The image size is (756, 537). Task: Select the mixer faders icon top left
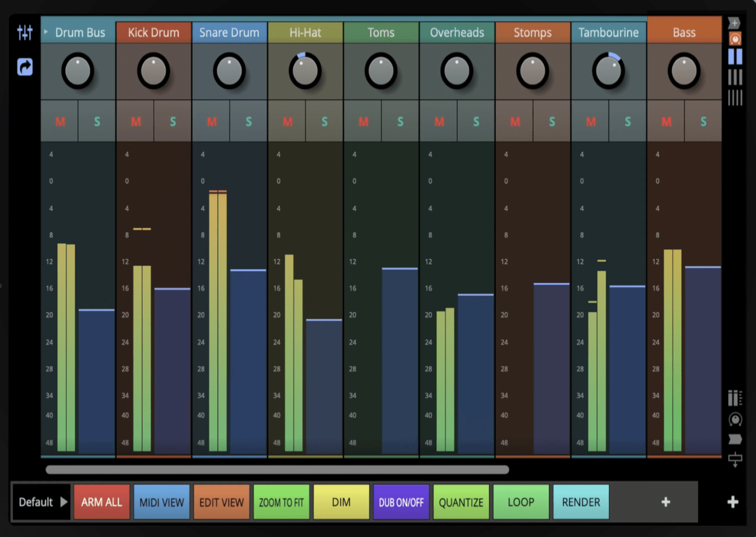tap(24, 32)
